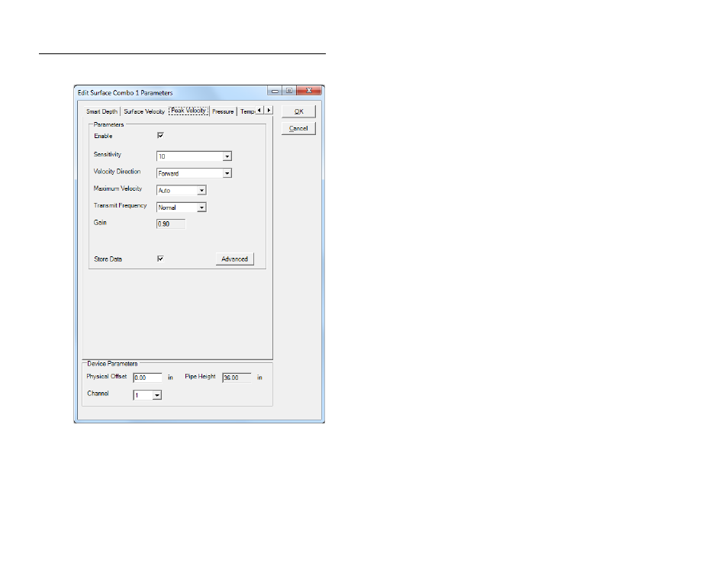Image resolution: width=728 pixels, height=563 pixels.
Task: Click the Physical Offset input field
Action: coord(148,378)
